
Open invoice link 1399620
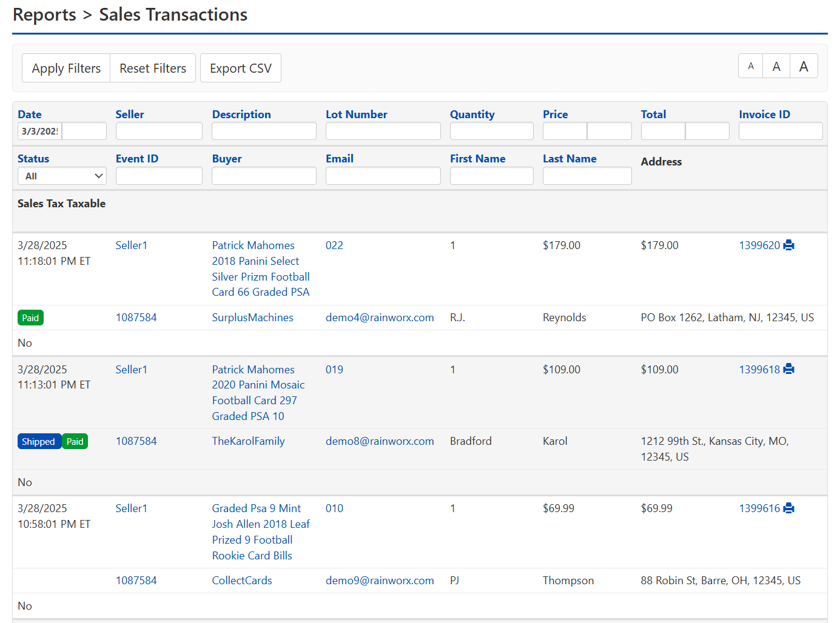click(x=759, y=245)
